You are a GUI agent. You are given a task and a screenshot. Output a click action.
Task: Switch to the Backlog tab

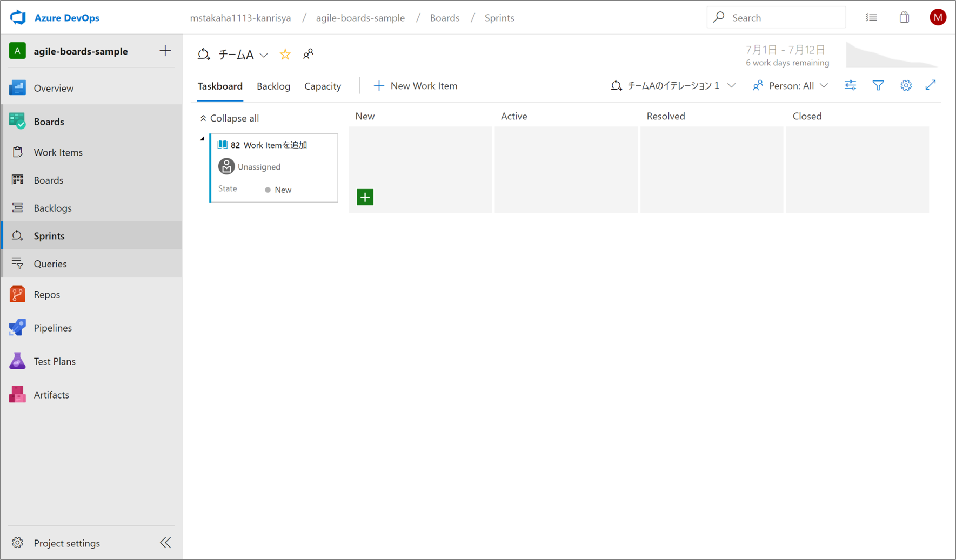click(x=273, y=86)
